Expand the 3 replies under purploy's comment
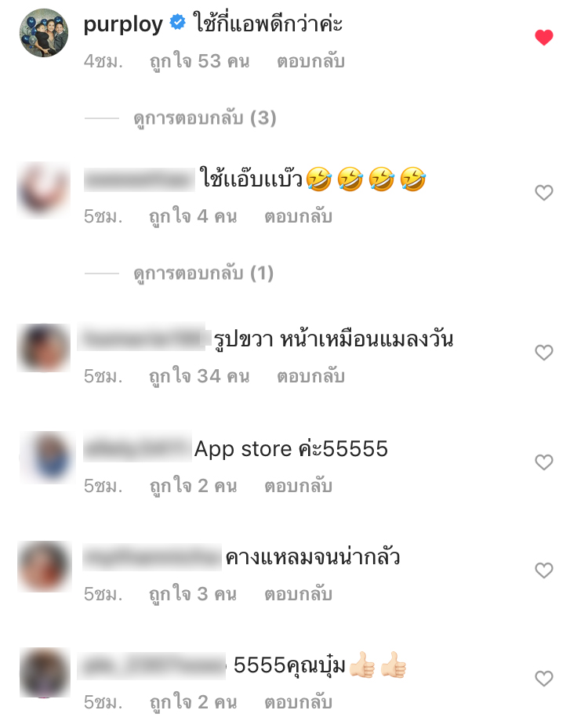 click(x=205, y=118)
